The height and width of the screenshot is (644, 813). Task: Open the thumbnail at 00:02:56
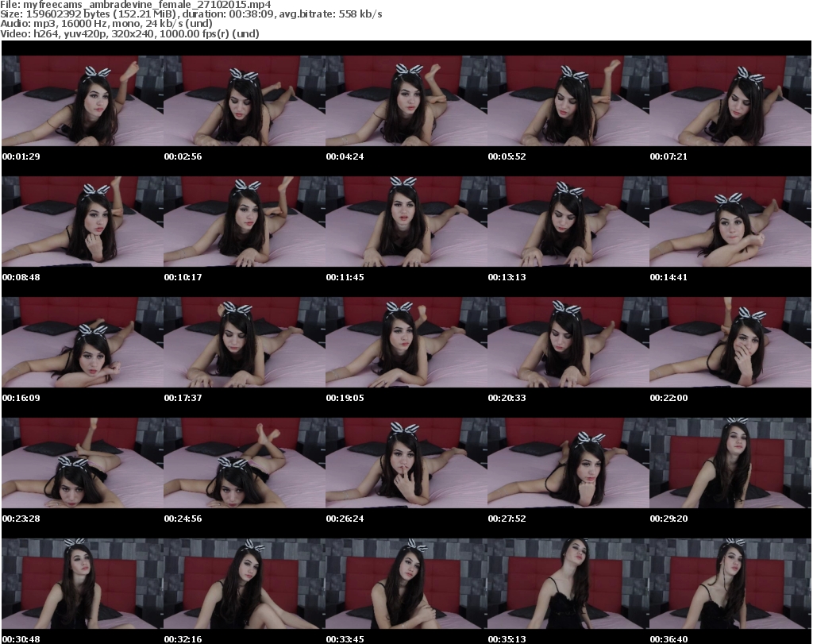pyautogui.click(x=245, y=101)
